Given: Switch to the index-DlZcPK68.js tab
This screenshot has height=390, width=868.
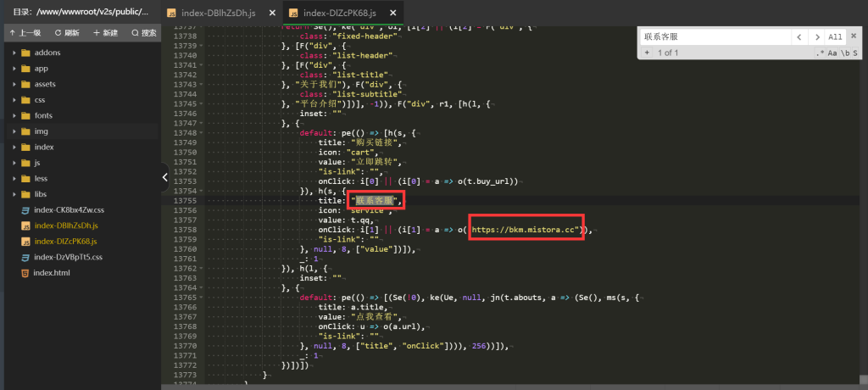Looking at the screenshot, I should point(339,13).
